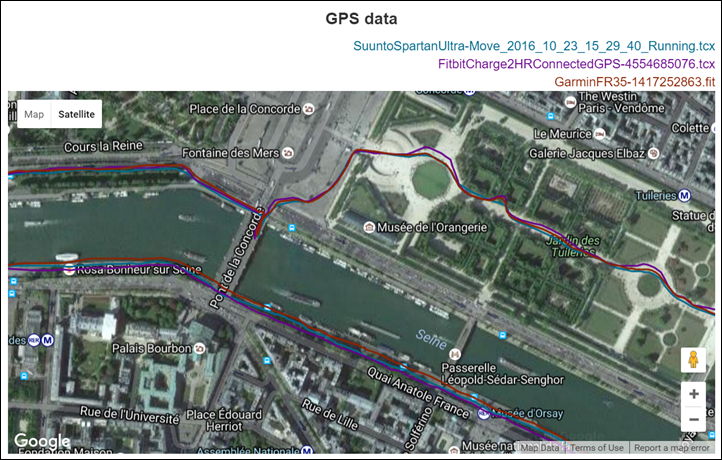Click the Fontaine des Mers camera marker
This screenshot has width=722, height=460.
289,154
